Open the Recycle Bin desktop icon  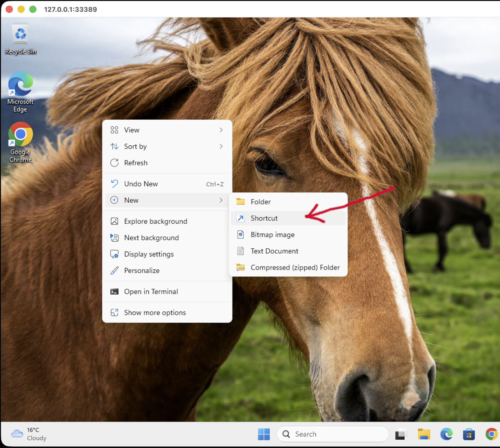pyautogui.click(x=21, y=39)
